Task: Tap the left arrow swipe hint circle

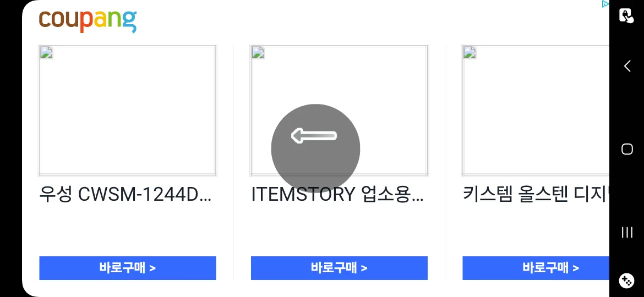Action: [x=315, y=148]
